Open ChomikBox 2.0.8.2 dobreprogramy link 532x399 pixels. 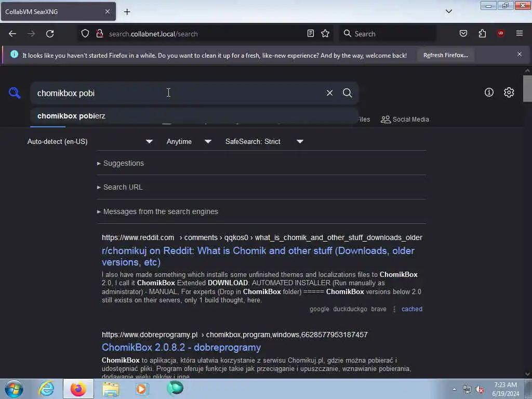tap(181, 348)
